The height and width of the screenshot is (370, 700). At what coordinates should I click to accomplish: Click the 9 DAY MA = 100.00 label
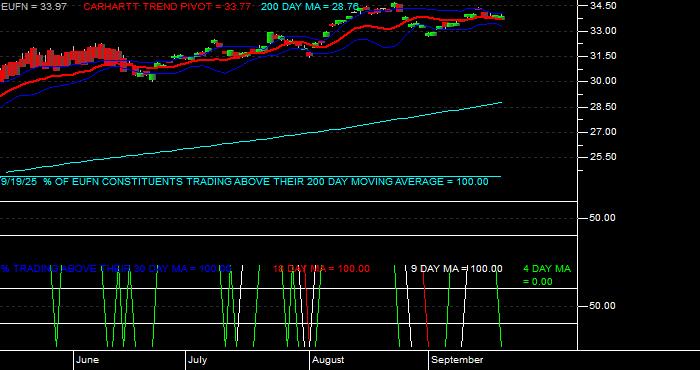456,269
